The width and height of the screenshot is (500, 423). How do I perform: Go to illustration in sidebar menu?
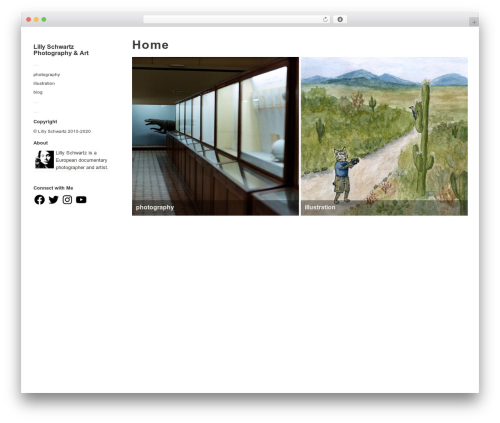pos(44,83)
